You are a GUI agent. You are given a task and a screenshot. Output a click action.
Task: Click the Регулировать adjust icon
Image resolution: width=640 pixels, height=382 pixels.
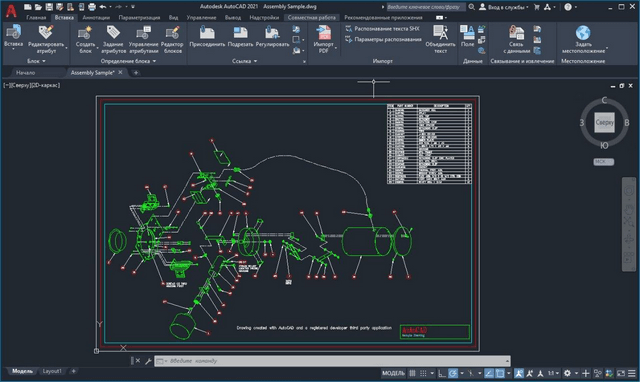tap(272, 32)
